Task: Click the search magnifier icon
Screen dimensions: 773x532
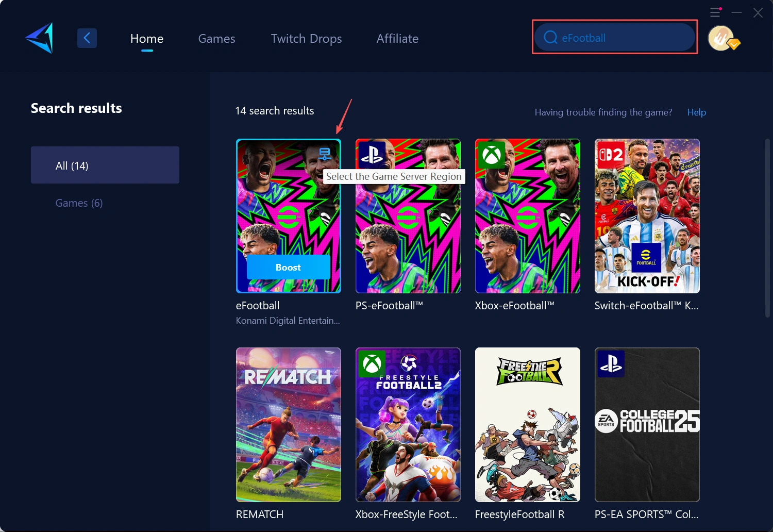Action: 550,38
